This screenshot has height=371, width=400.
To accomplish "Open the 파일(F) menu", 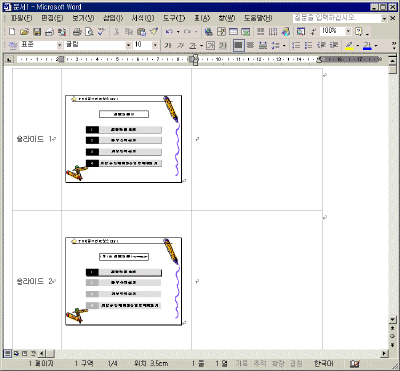I will [22, 18].
